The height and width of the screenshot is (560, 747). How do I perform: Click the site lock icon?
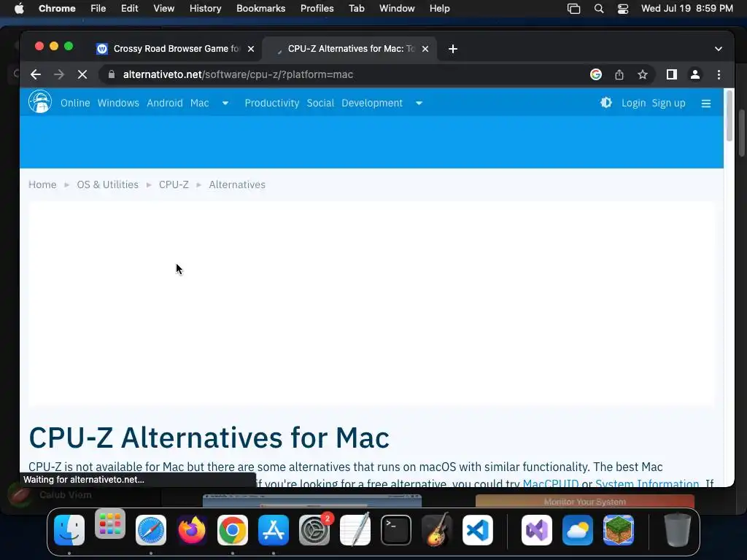[112, 74]
